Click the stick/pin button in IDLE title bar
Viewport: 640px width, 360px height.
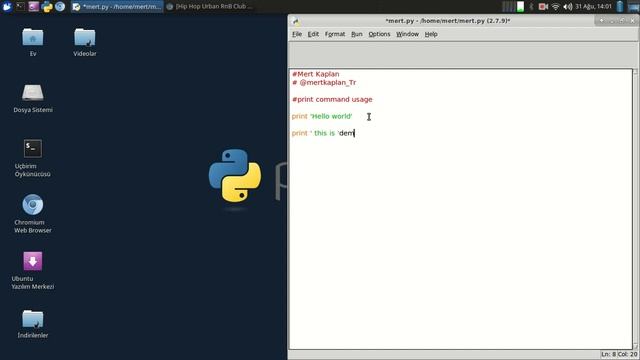(x=601, y=21)
